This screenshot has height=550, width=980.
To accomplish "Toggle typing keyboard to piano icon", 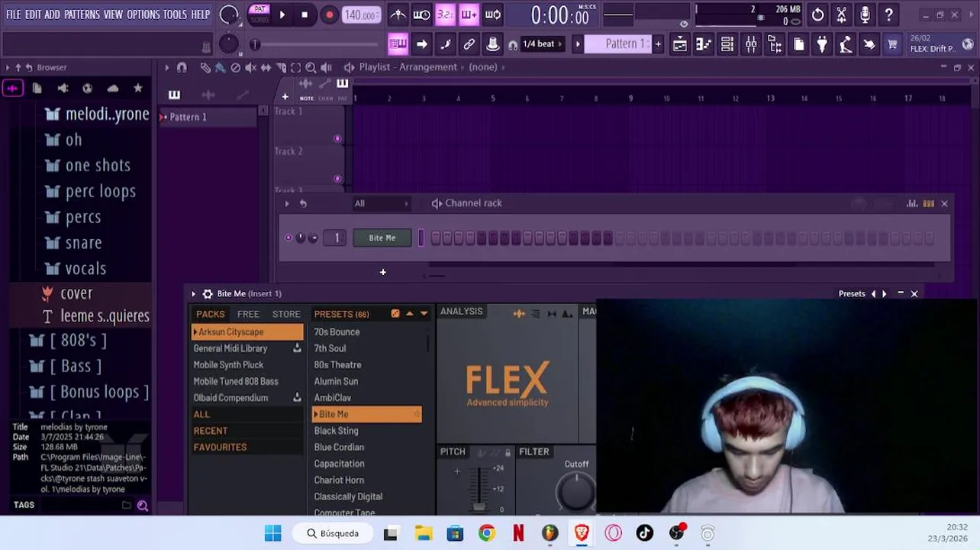I will pos(398,44).
